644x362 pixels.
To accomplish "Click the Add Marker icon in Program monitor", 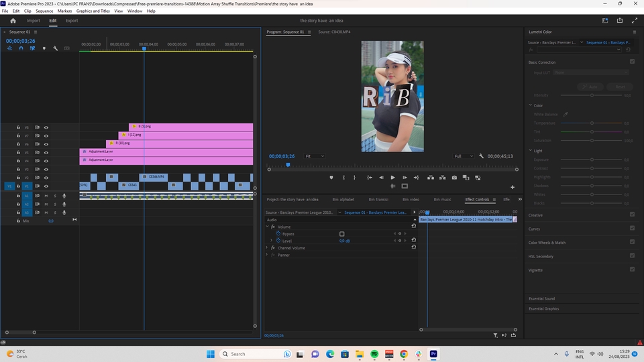I will click(331, 178).
